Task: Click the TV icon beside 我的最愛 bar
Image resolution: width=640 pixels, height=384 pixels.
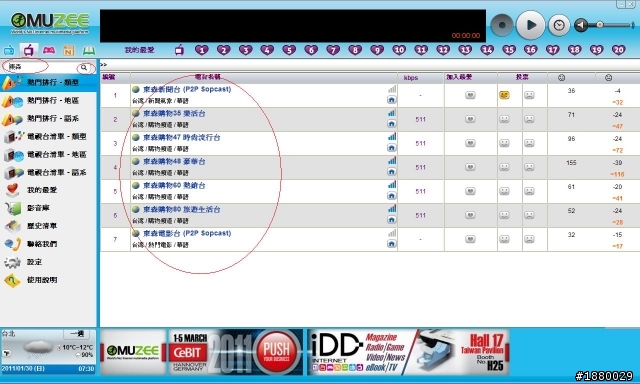Action: click(x=179, y=50)
